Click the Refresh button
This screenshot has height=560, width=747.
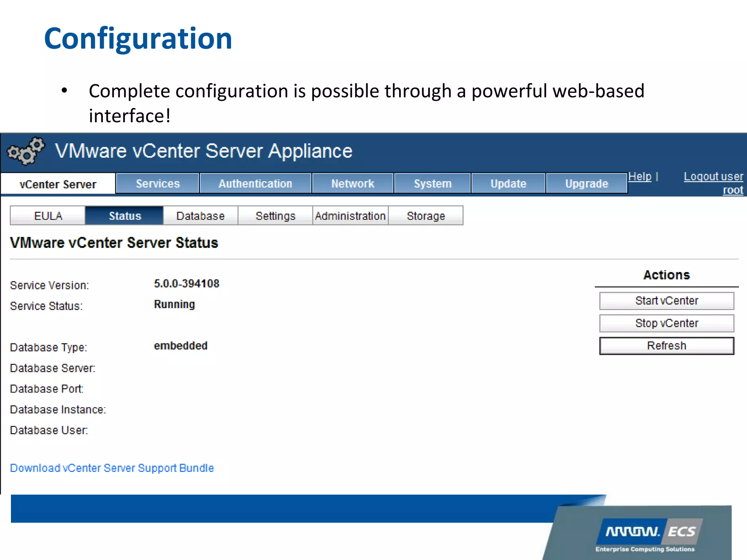pos(667,346)
